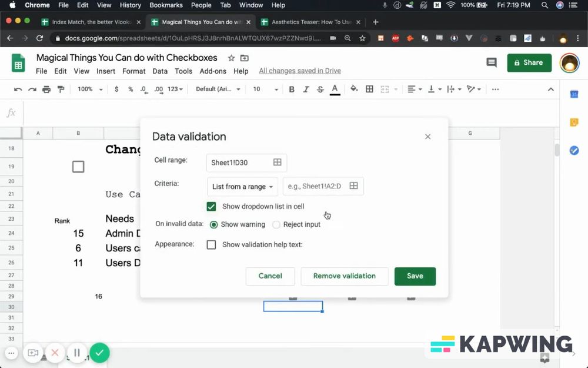
Task: Click the merge cells icon
Action: click(385, 89)
